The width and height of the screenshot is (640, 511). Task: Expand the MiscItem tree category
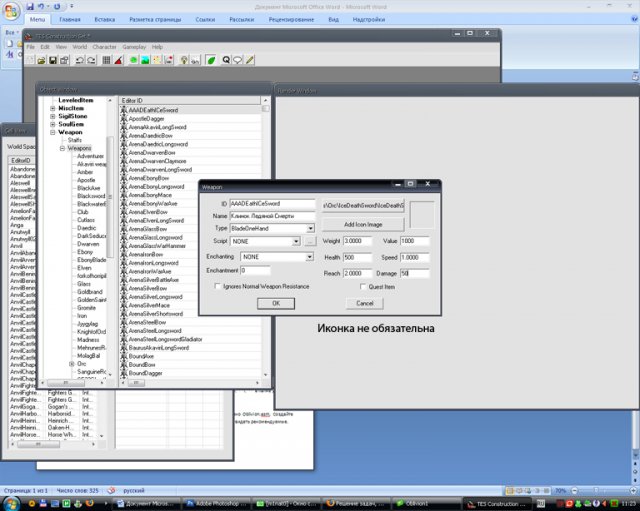click(x=53, y=108)
